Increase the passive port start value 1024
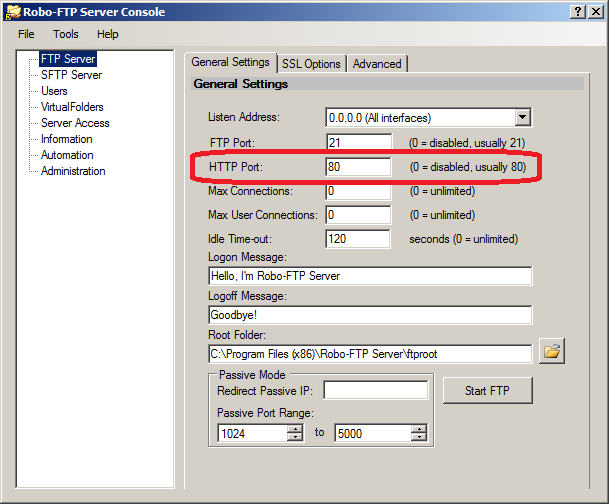Image resolution: width=609 pixels, height=504 pixels. pyautogui.click(x=295, y=429)
